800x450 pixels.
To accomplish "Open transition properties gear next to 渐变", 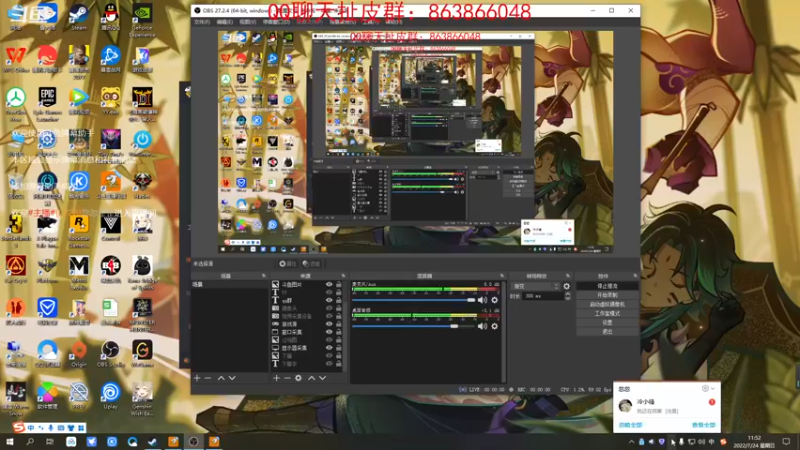I will click(566, 286).
